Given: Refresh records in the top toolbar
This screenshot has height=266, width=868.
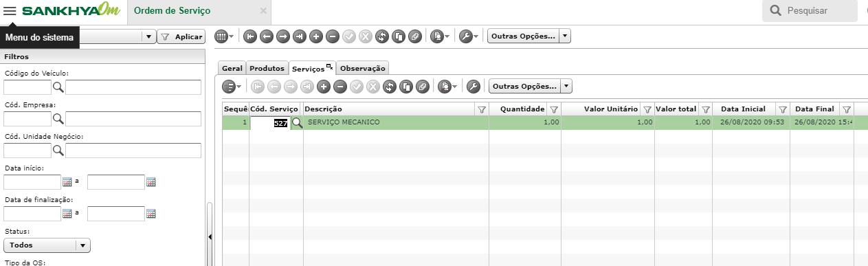Looking at the screenshot, I should 381,36.
